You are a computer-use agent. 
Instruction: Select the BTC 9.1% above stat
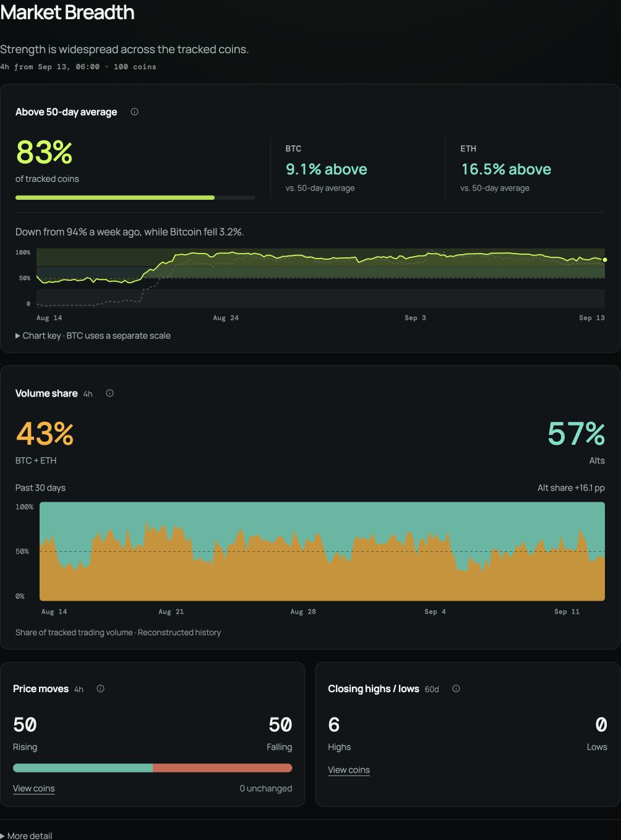[327, 169]
